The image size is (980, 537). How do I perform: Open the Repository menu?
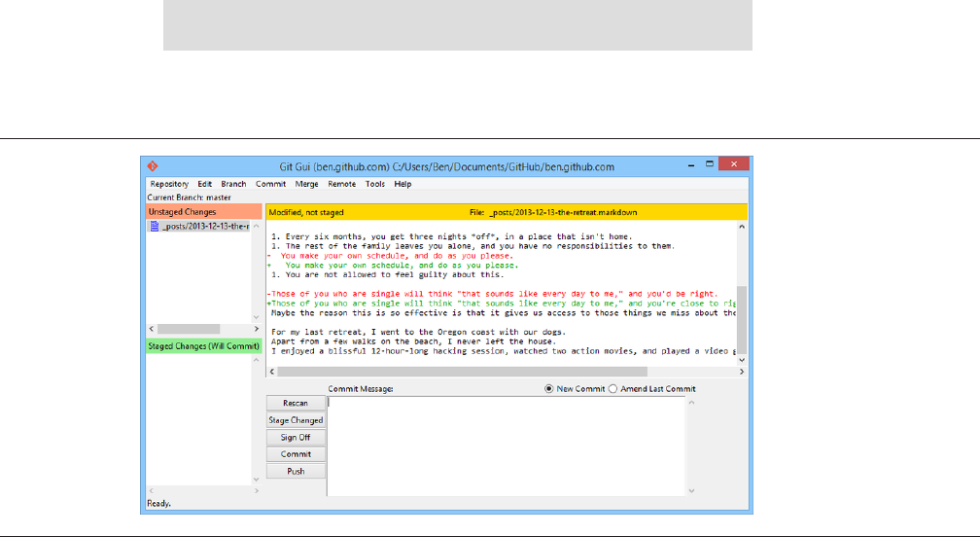[x=169, y=184]
